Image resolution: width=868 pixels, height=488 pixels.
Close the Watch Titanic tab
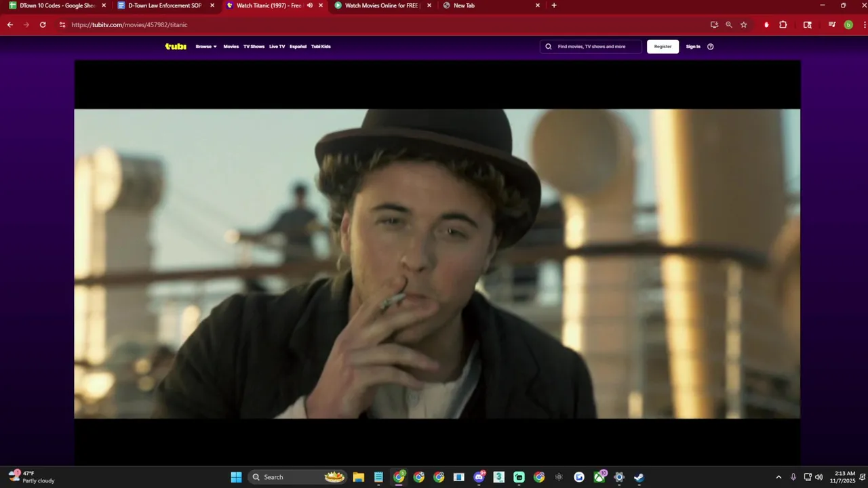(321, 5)
